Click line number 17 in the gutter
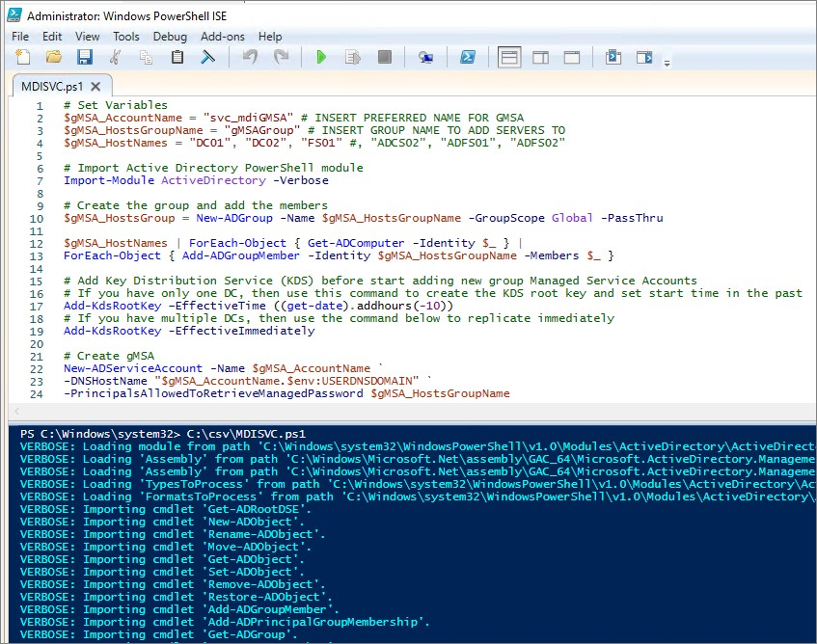The height and width of the screenshot is (644, 817). (x=37, y=307)
